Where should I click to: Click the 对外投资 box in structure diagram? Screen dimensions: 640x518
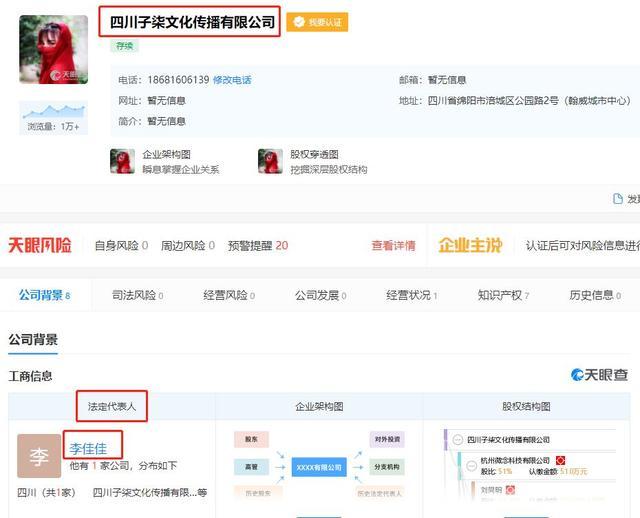point(387,439)
